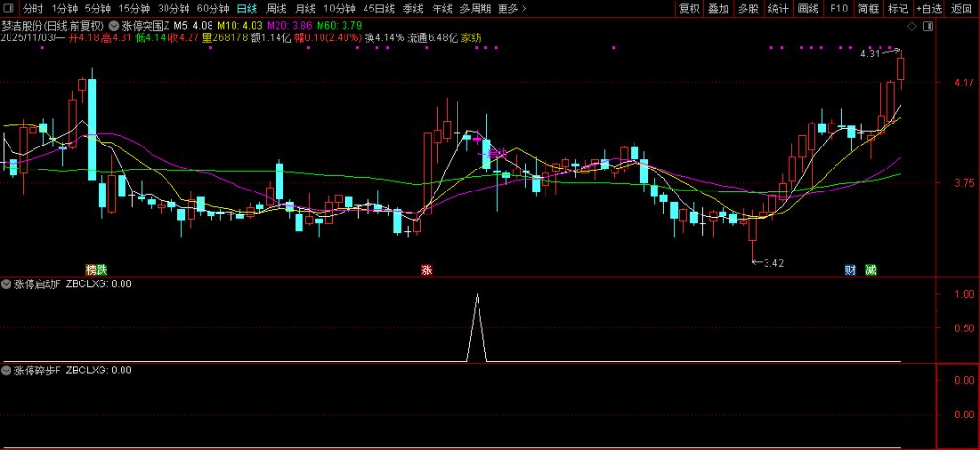
Task: Click the 涨停突围Z indicator name
Action: pos(145,26)
